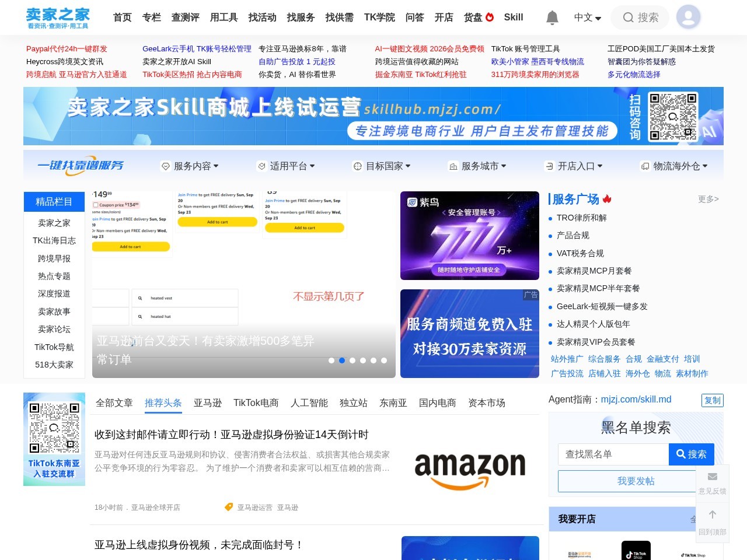Viewport: 747px width, 560px height.
Task: Switch to the 亚马逊 article tab
Action: pos(208,403)
